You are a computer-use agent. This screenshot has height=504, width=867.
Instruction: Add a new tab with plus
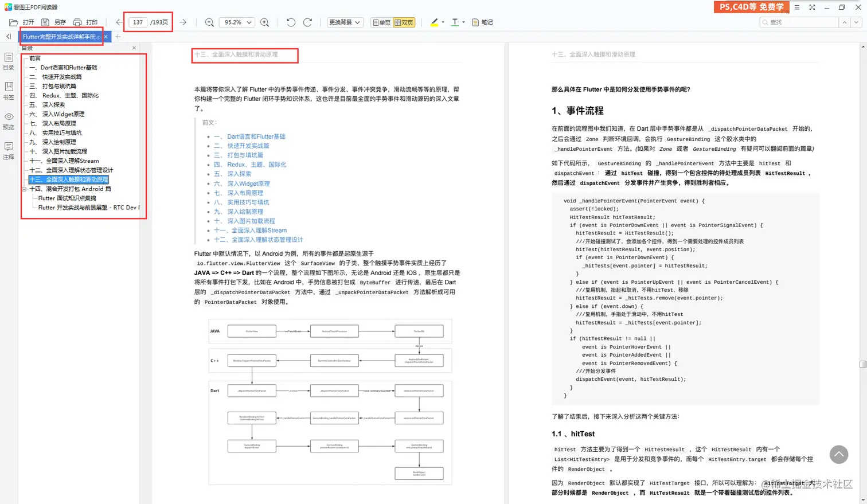[118, 37]
